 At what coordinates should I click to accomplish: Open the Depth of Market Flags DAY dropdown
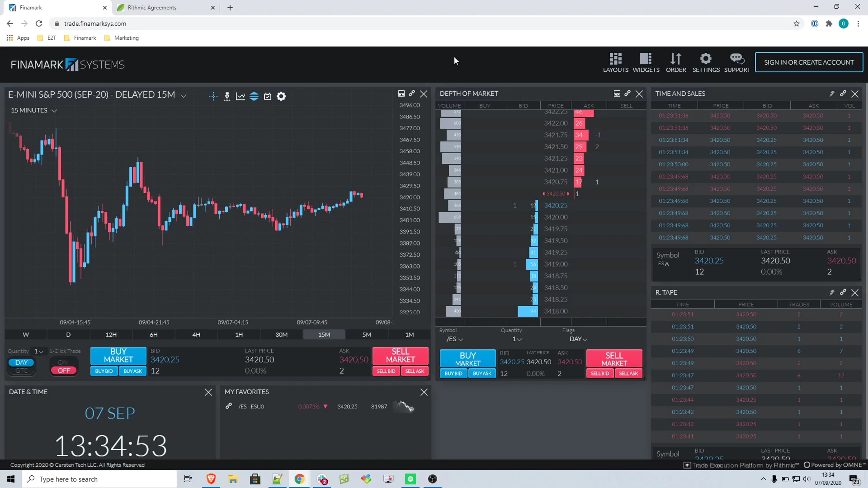578,339
